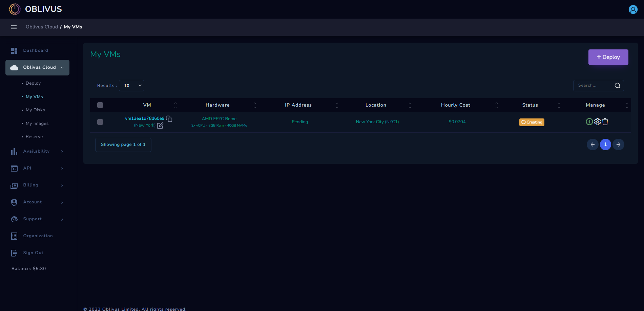
Task: Toggle the hamburger sidebar menu
Action: 14,27
